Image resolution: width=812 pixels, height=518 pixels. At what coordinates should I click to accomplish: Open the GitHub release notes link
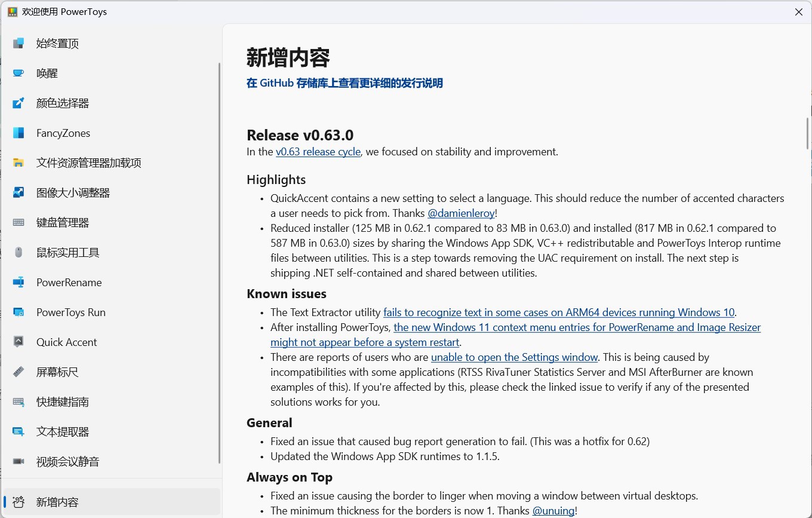click(x=345, y=83)
